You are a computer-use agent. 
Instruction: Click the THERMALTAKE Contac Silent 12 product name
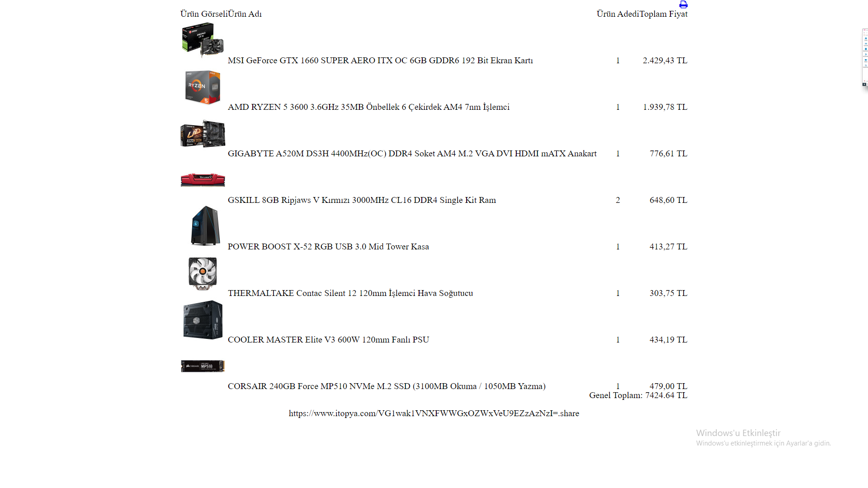click(350, 293)
